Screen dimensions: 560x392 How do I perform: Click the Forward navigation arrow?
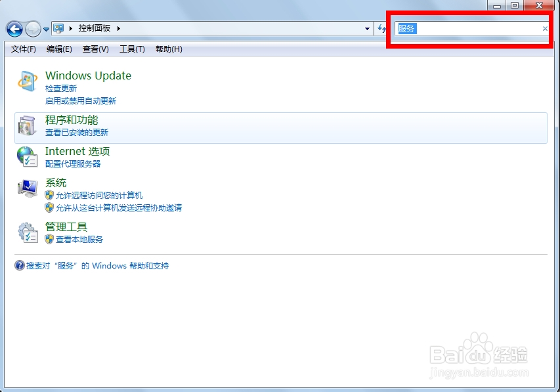(33, 29)
